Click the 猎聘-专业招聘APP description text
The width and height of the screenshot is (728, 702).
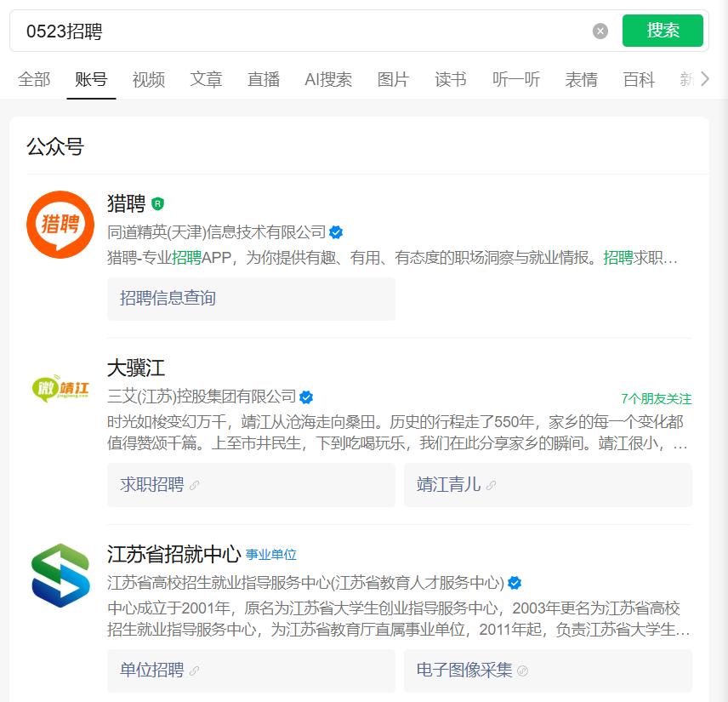[392, 257]
